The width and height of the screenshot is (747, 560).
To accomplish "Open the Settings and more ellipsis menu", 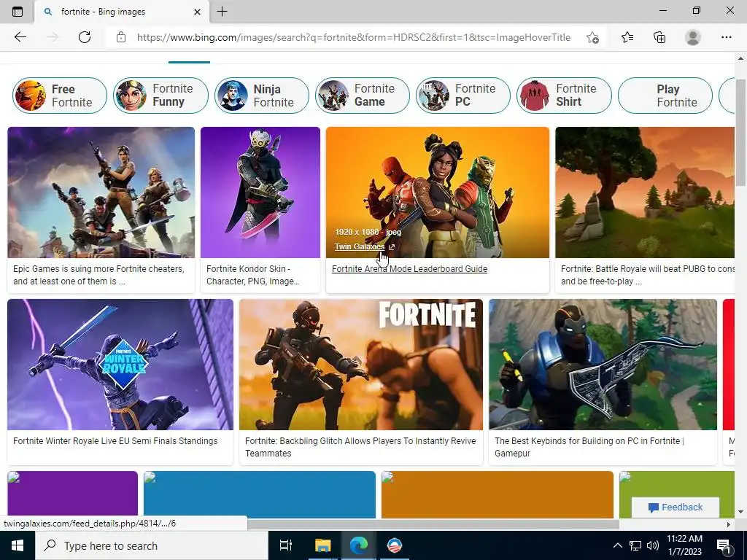I will pyautogui.click(x=726, y=37).
